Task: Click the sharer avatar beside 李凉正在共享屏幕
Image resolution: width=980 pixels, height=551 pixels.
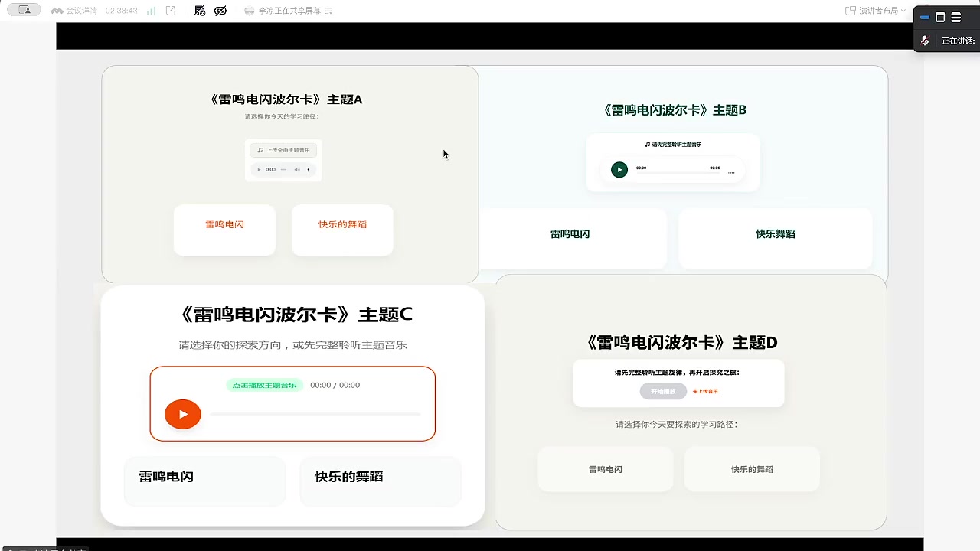Action: (250, 11)
